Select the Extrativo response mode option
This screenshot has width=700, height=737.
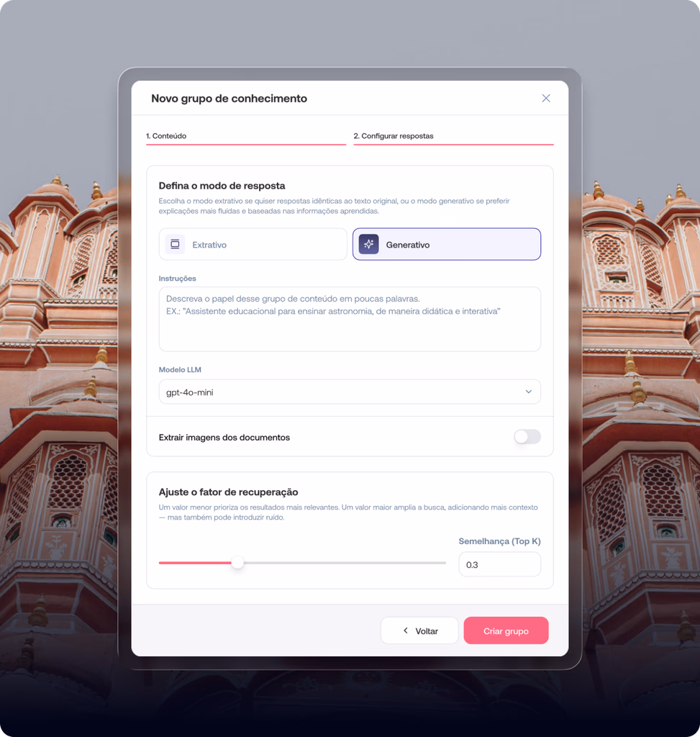(x=253, y=245)
